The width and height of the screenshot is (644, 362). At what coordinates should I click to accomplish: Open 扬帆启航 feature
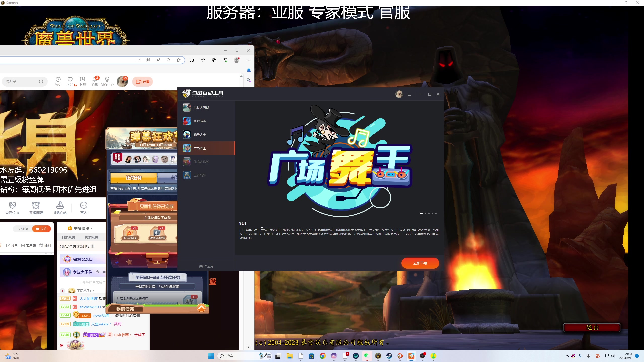click(60, 208)
